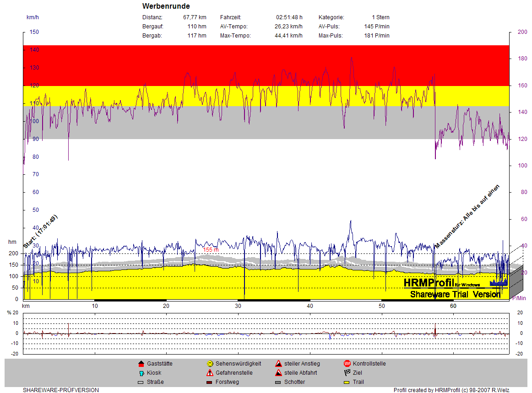The width and height of the screenshot is (532, 393).
Task: Select the steiler Anstieg triangle icon
Action: click(x=278, y=364)
